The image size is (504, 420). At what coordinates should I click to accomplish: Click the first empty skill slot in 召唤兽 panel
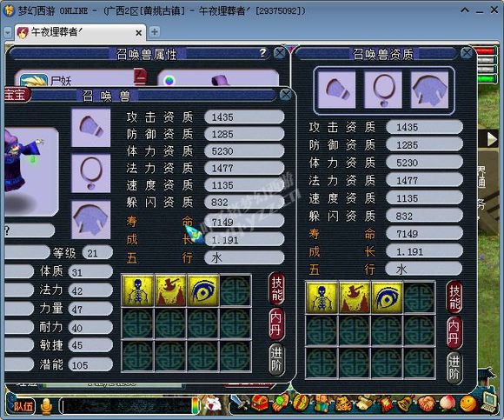(235, 290)
